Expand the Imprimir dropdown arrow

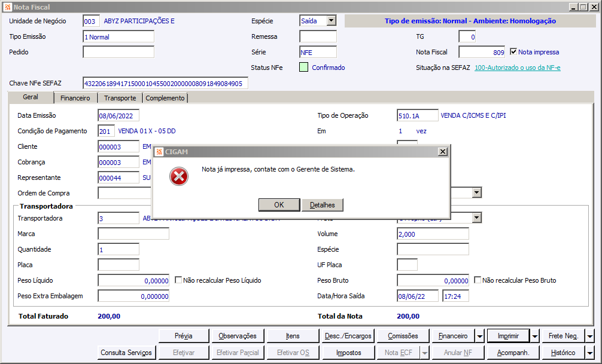click(535, 337)
